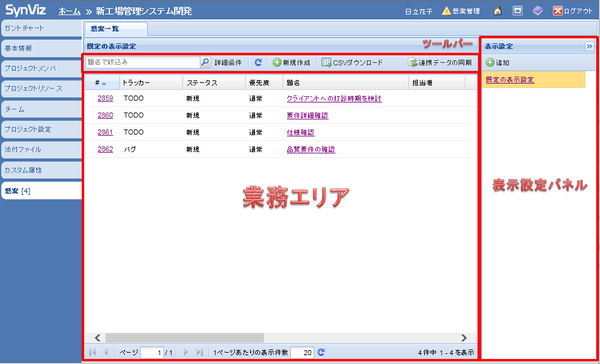Click the user name 日立花子

click(x=419, y=11)
